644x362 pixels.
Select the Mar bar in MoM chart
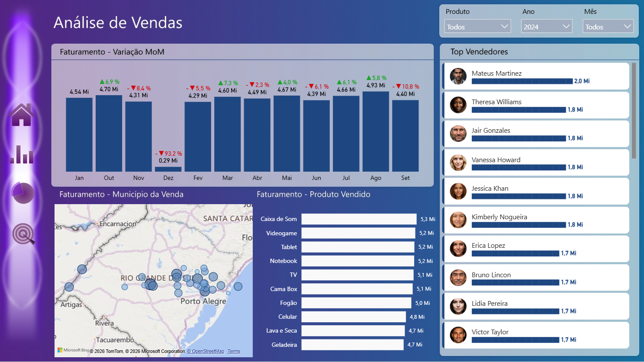[x=228, y=134]
